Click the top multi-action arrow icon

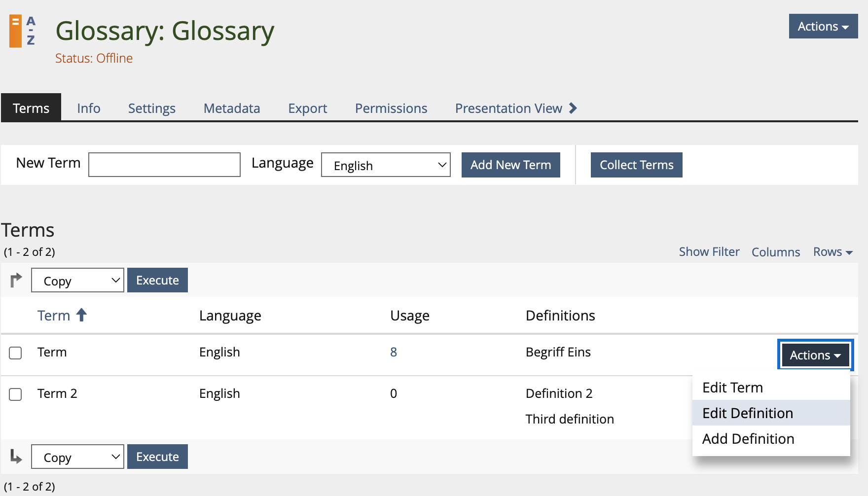click(16, 280)
